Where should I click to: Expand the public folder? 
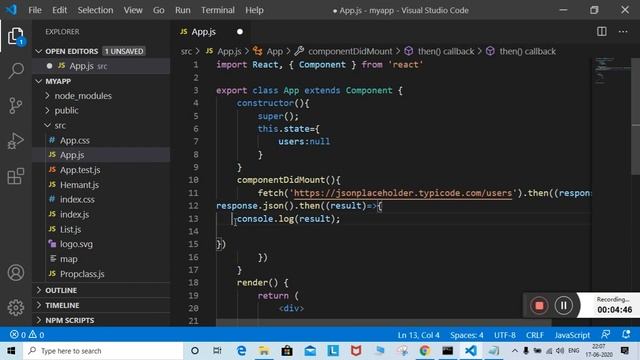47,110
